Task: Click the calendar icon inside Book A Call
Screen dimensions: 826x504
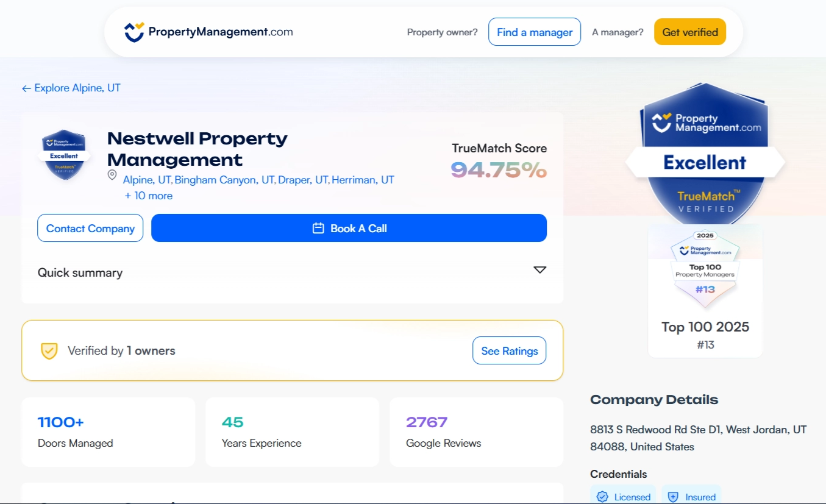Action: coord(318,227)
